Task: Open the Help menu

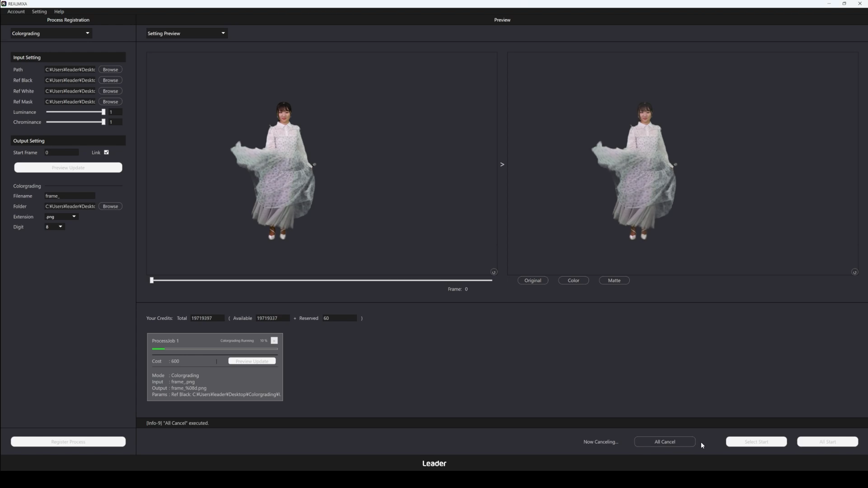Action: click(x=59, y=12)
